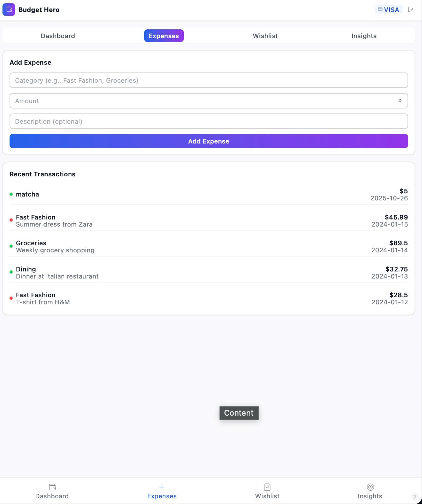Select the Groceries transaction title

31,243
